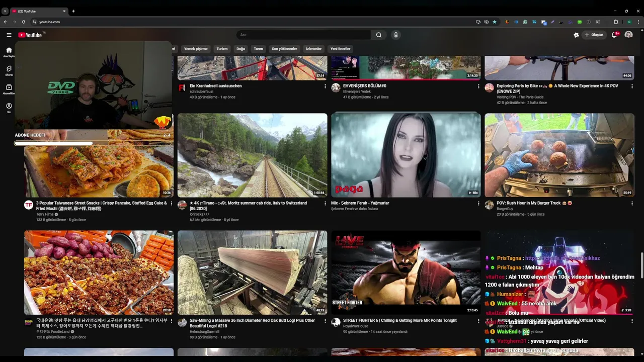
Task: Click the Chrome profile avatar in the toolbar
Action: [x=629, y=22]
